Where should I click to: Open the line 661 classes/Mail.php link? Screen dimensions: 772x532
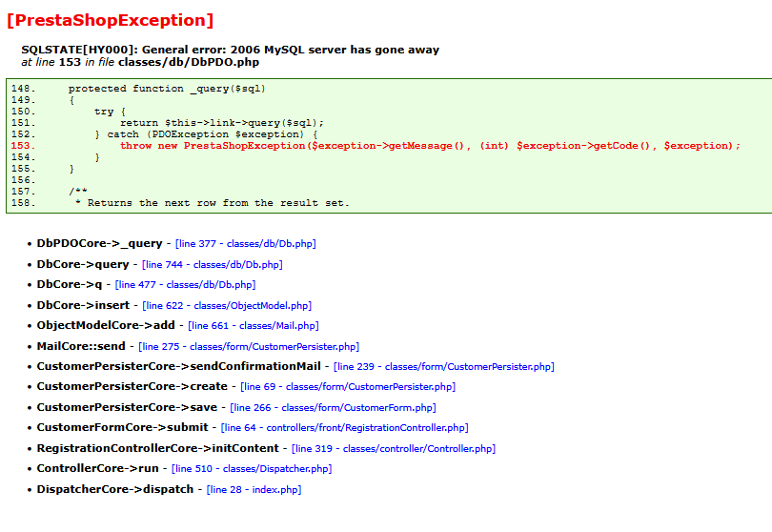pos(254,326)
